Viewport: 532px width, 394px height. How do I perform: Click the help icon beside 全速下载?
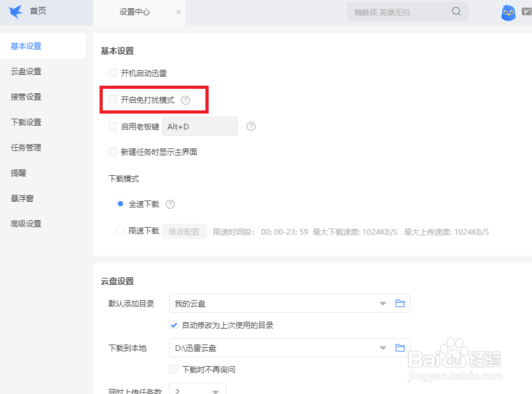[x=170, y=204]
